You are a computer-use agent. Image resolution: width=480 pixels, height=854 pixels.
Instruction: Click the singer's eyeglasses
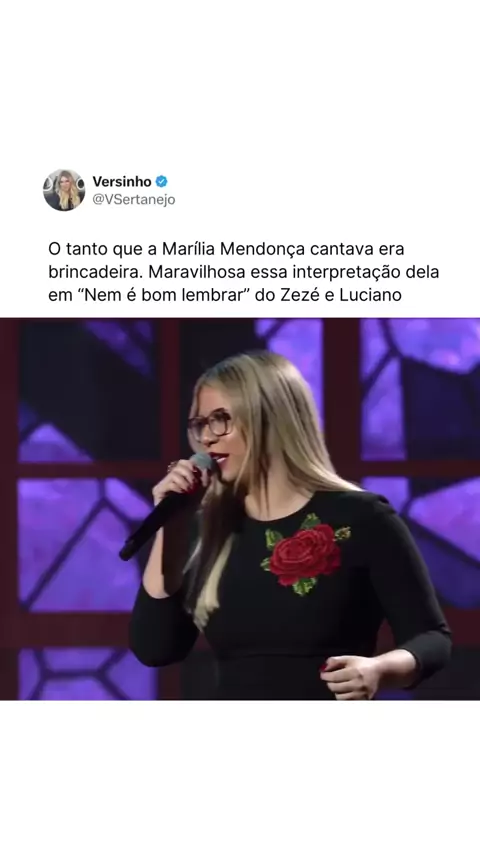point(210,425)
